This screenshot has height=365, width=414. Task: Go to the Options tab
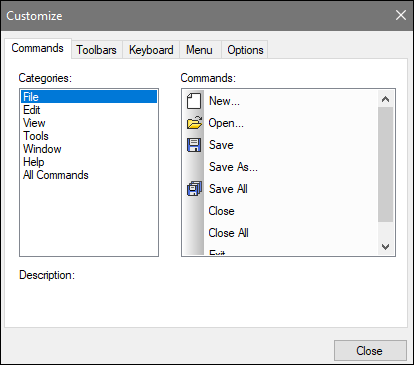(x=245, y=50)
